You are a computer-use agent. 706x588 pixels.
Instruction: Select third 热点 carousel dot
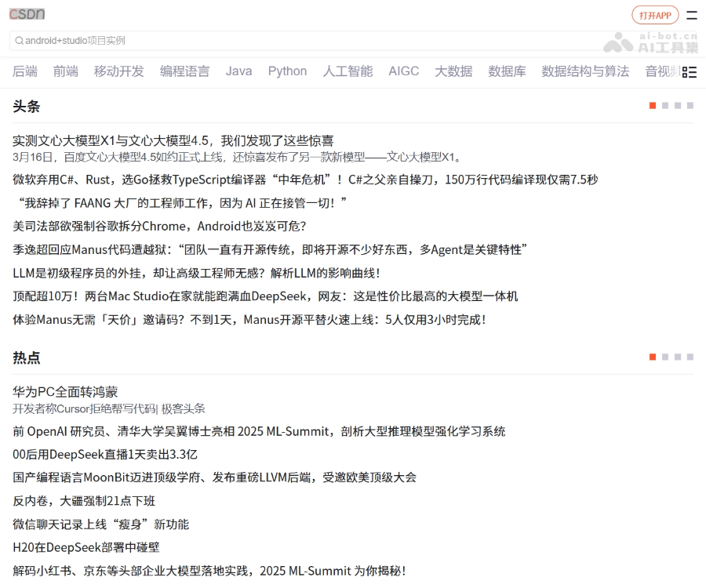[x=678, y=357]
